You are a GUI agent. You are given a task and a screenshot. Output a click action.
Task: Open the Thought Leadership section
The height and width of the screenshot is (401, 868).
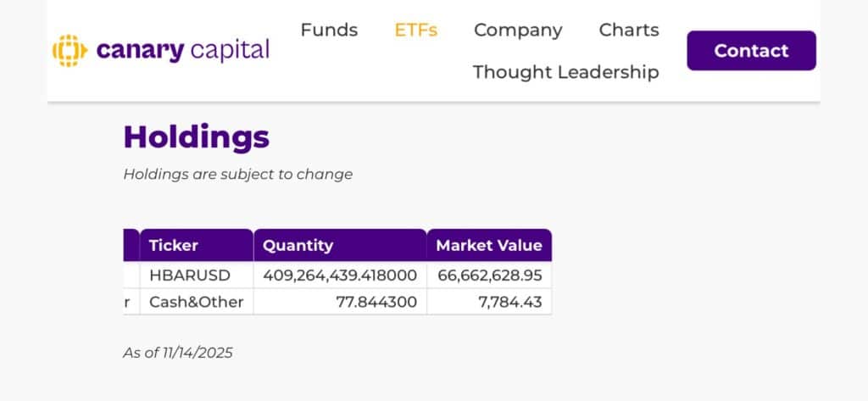(565, 72)
